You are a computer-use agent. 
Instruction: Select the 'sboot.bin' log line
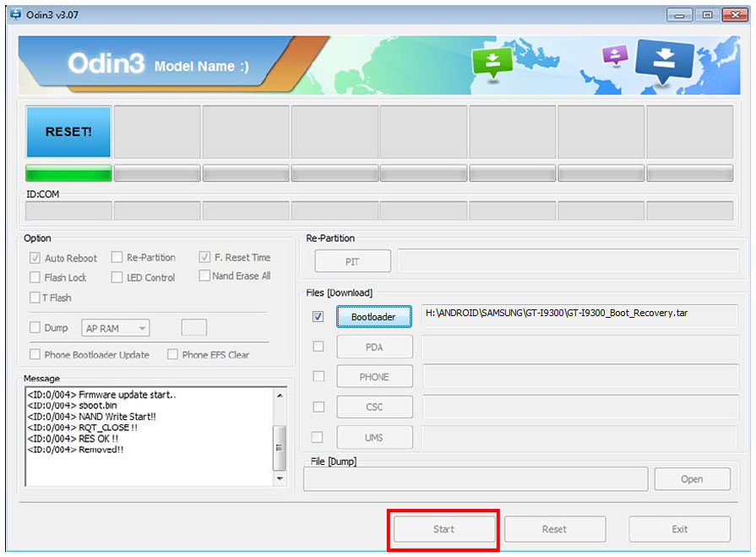tap(73, 406)
